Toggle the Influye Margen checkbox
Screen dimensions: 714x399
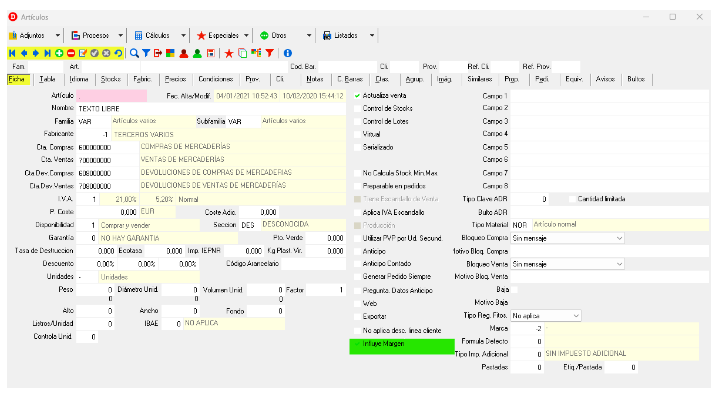[x=357, y=344]
